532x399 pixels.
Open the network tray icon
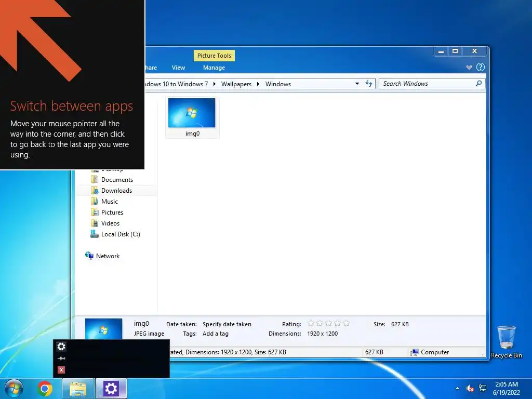[483, 388]
